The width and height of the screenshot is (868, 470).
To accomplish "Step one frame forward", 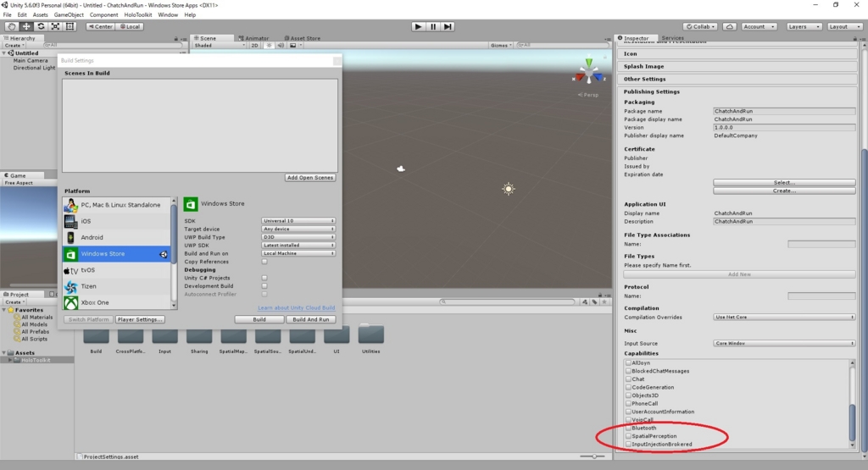I will tap(448, 26).
